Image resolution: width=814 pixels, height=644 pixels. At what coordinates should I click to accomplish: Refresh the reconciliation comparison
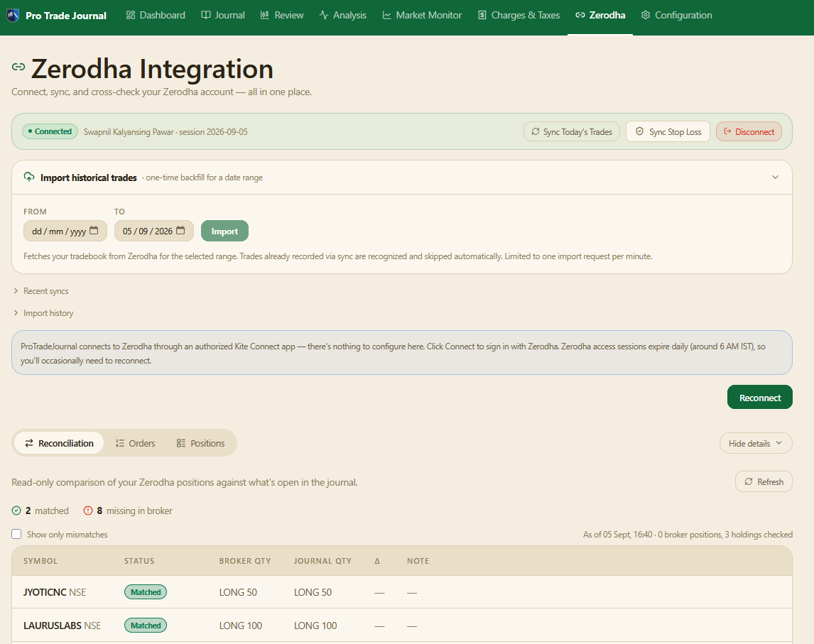point(764,481)
